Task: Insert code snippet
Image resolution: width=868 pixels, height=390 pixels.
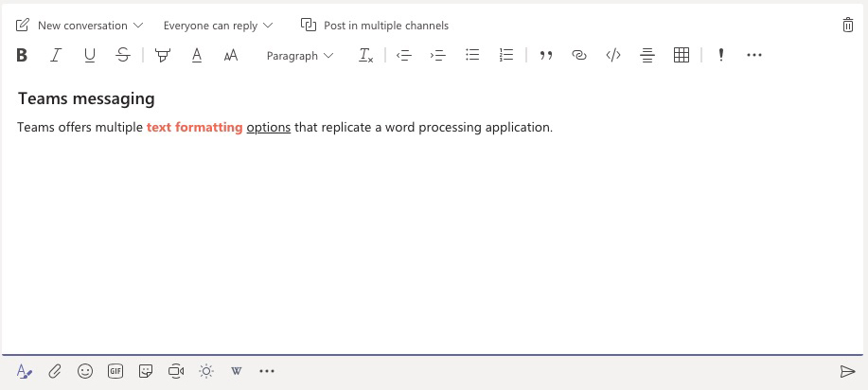Action: point(612,55)
